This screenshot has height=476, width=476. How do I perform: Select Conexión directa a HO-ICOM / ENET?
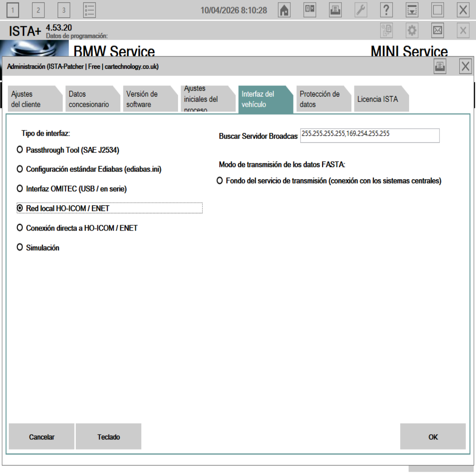click(77, 228)
